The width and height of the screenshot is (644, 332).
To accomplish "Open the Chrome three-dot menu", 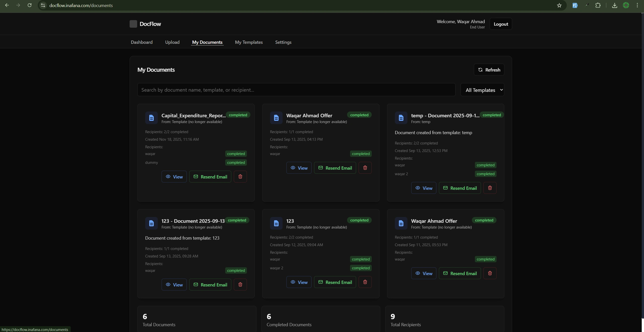I will pos(637,5).
